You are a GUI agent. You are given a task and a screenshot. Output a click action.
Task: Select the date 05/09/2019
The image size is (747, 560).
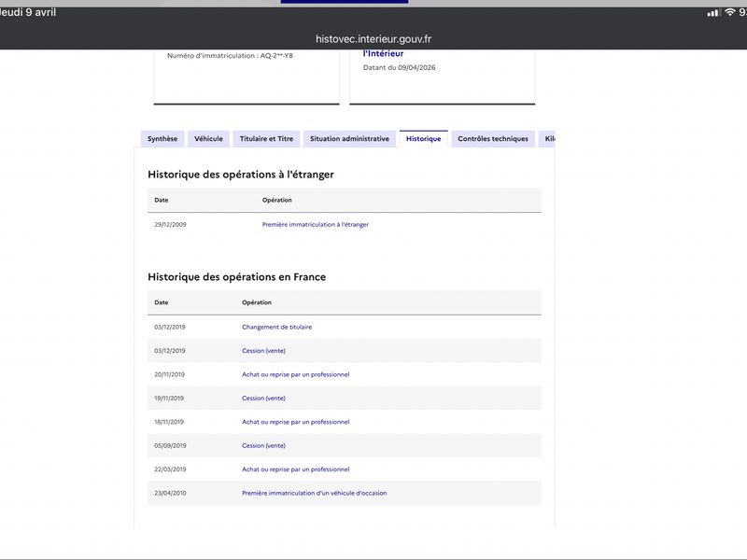(x=170, y=446)
